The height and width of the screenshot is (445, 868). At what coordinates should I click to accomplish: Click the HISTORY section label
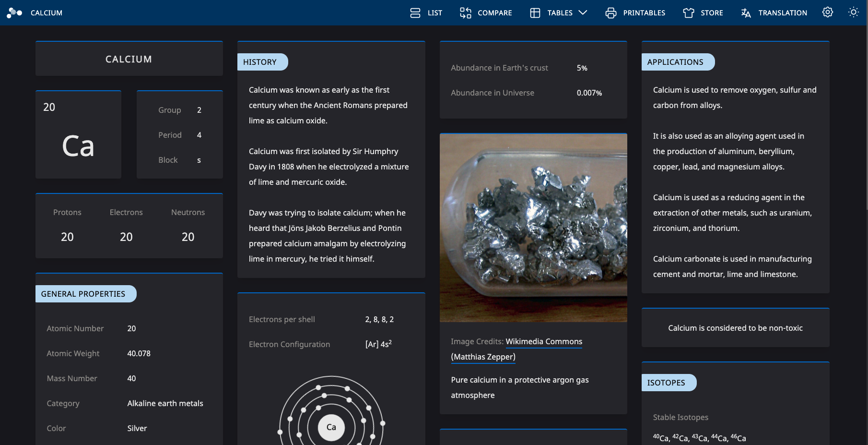tap(262, 62)
